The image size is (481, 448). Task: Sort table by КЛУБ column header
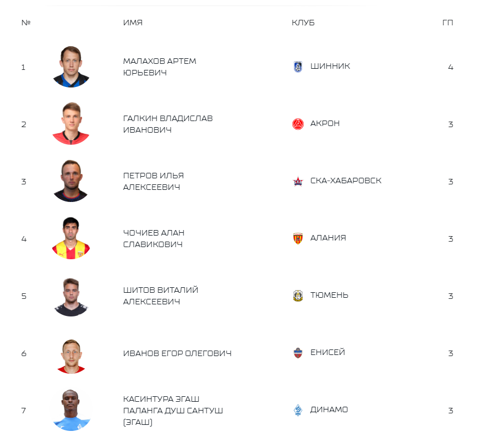[303, 23]
